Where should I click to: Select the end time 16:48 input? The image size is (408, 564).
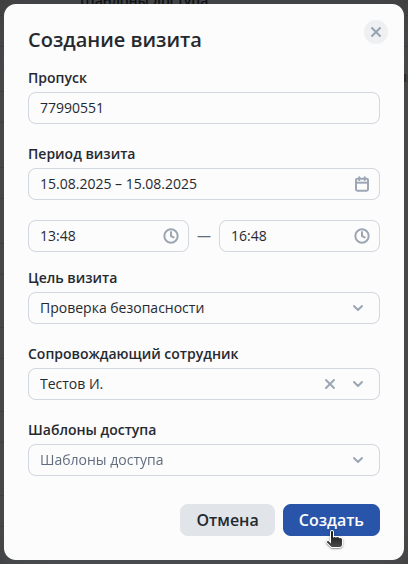point(299,236)
